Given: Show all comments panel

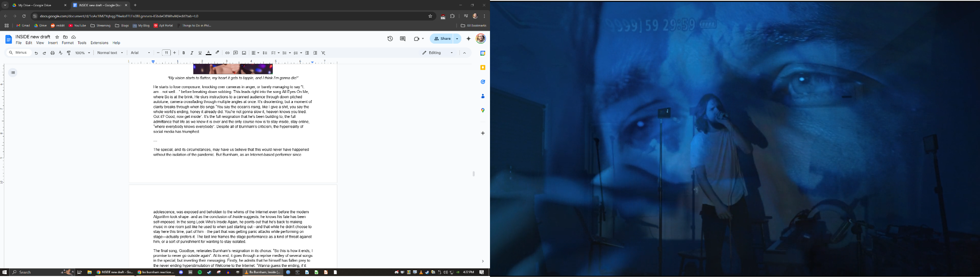Looking at the screenshot, I should pyautogui.click(x=402, y=39).
